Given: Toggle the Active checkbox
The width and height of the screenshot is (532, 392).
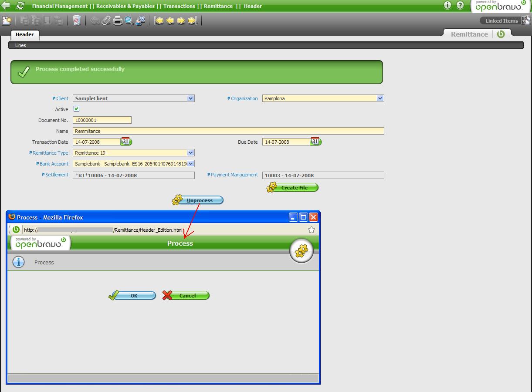Looking at the screenshot, I should tap(77, 109).
